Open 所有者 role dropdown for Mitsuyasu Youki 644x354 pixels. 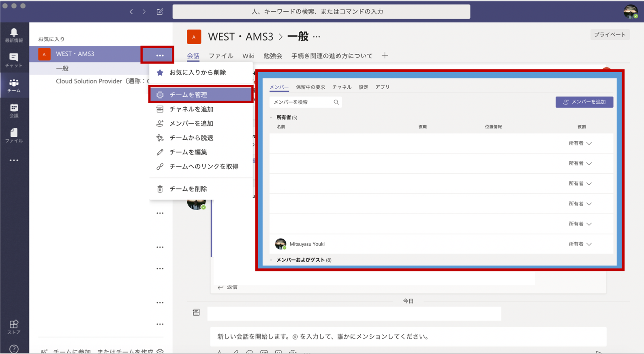pyautogui.click(x=580, y=244)
